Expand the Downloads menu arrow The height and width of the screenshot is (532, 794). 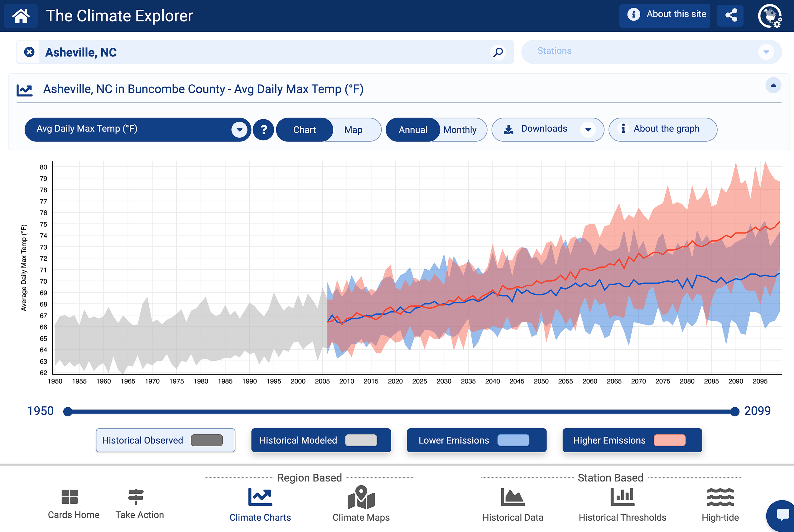pyautogui.click(x=588, y=129)
